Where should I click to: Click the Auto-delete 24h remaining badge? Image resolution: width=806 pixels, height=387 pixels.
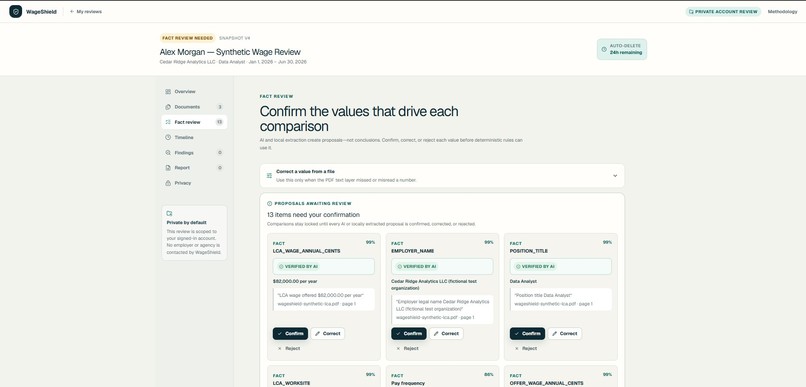621,49
